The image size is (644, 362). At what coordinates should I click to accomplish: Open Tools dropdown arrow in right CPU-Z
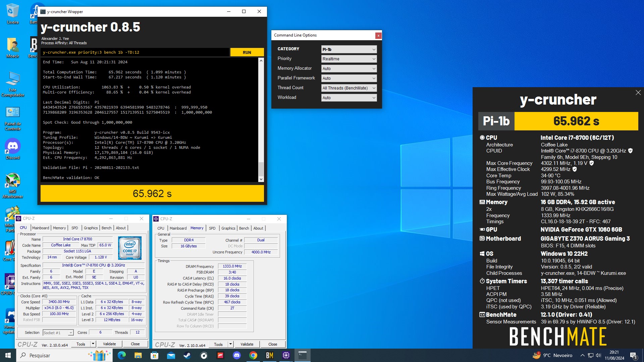point(230,344)
